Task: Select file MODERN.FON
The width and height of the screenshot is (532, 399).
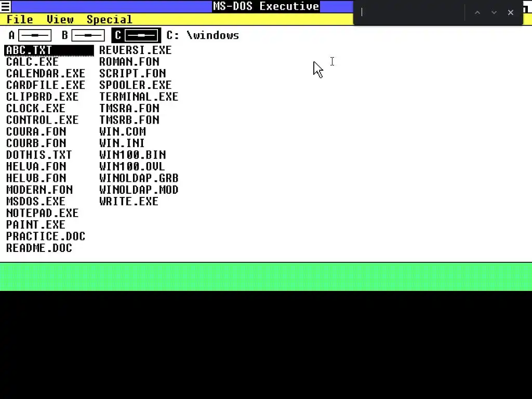Action: click(39, 190)
